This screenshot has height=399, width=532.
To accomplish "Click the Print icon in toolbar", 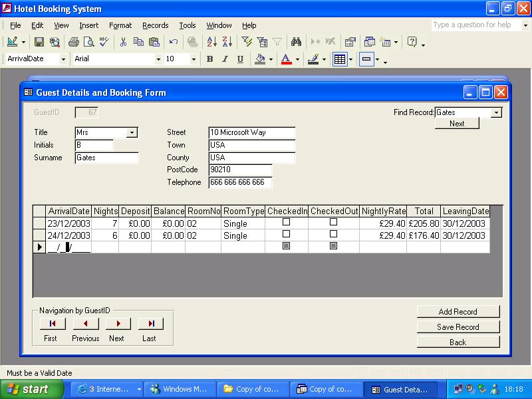I will click(74, 42).
